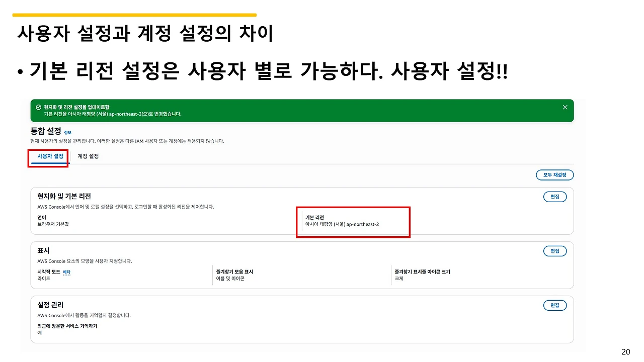Click the 베타 badge next to 시각적 모드

[67, 271]
